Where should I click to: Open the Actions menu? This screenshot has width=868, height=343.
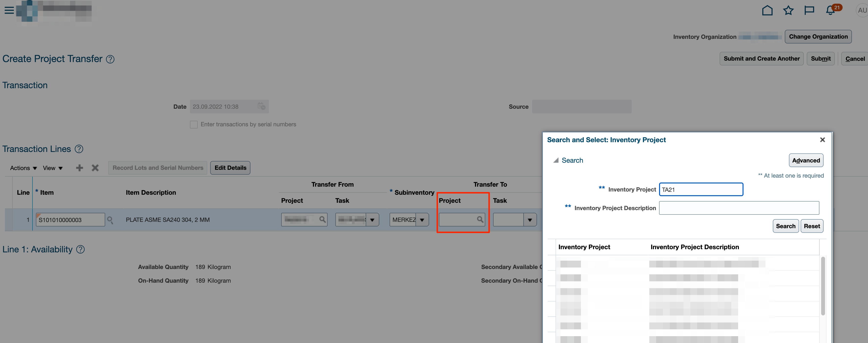[x=23, y=168]
